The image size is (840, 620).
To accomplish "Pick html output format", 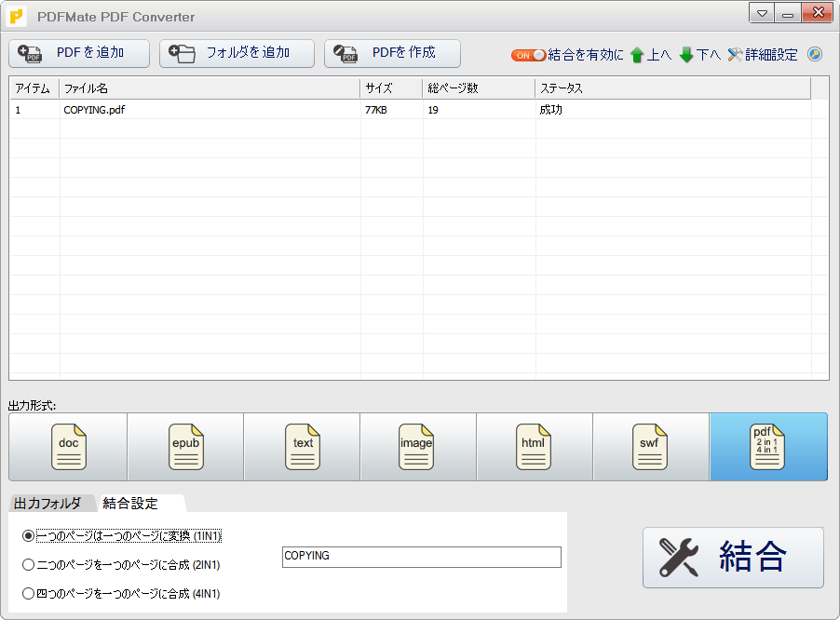I will (535, 447).
